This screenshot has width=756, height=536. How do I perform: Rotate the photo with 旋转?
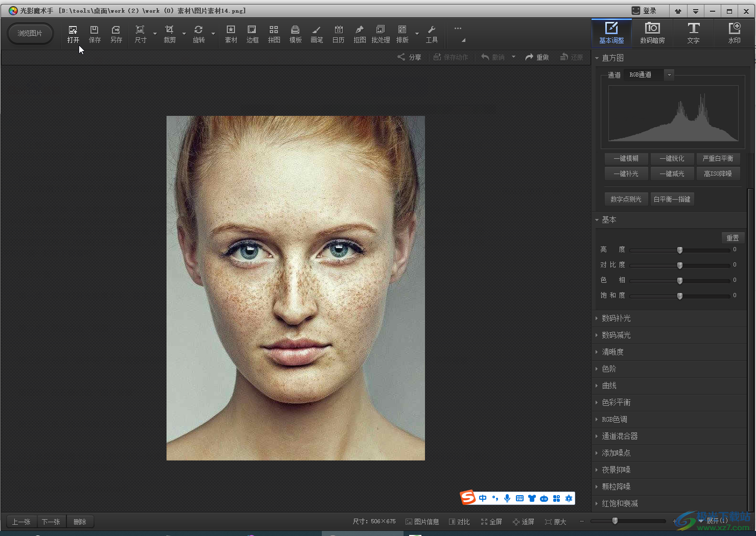click(x=199, y=34)
